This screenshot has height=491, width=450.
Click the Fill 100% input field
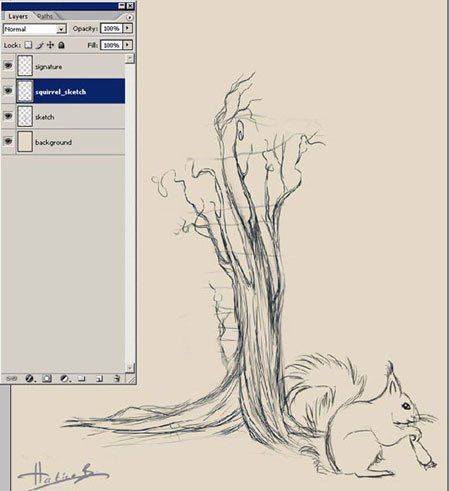pyautogui.click(x=111, y=45)
